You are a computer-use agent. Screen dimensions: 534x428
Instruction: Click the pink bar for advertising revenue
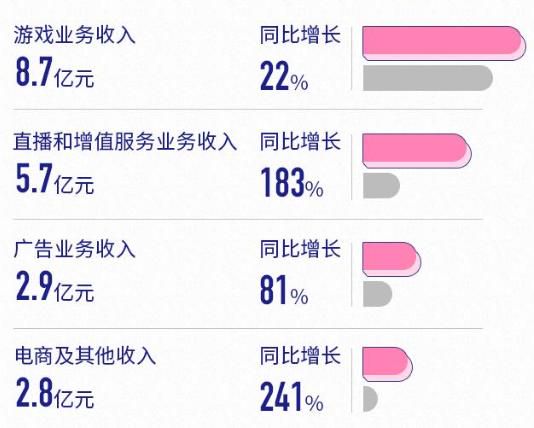[392, 259]
